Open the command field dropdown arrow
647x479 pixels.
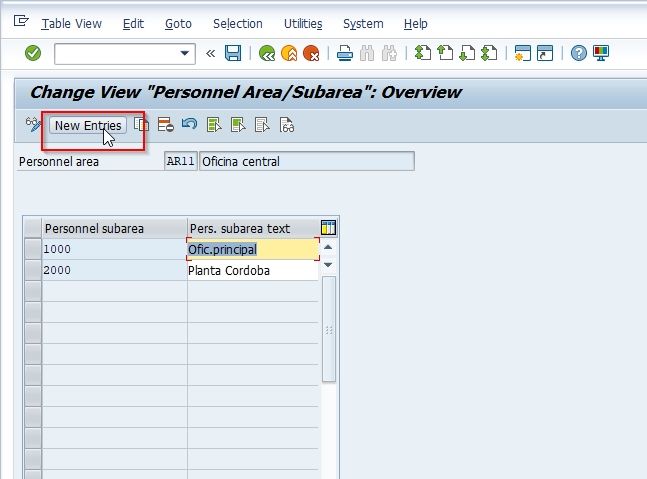(x=184, y=53)
